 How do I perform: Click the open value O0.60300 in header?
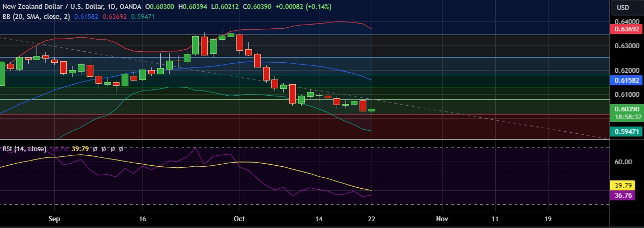click(x=160, y=7)
